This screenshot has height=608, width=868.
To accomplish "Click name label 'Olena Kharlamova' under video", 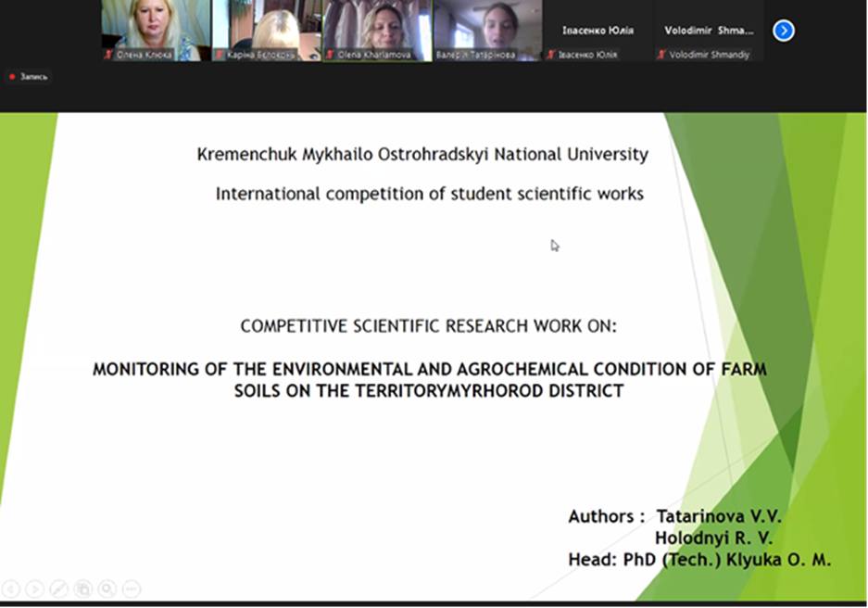I will click(x=374, y=55).
